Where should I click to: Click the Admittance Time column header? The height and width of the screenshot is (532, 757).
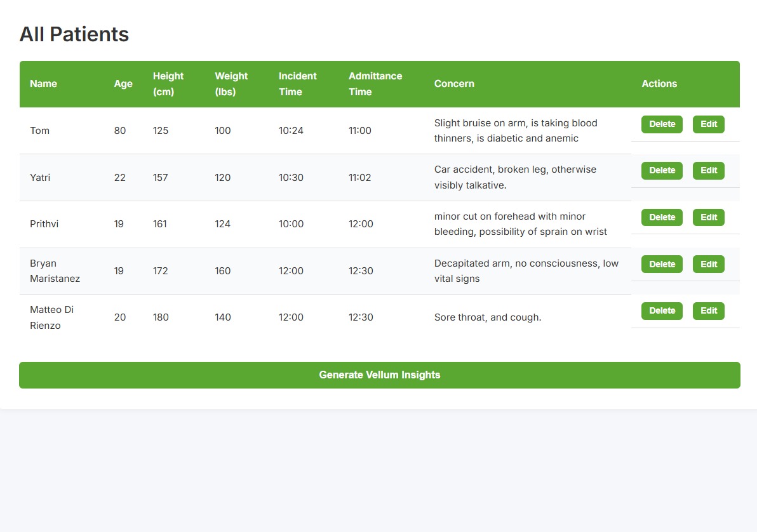[375, 84]
